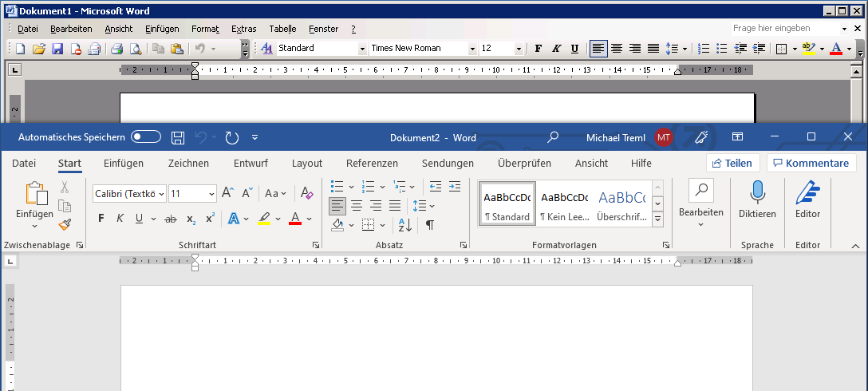Image resolution: width=868 pixels, height=391 pixels.
Task: Click the decrease indent icon in Absatz group
Action: click(436, 187)
